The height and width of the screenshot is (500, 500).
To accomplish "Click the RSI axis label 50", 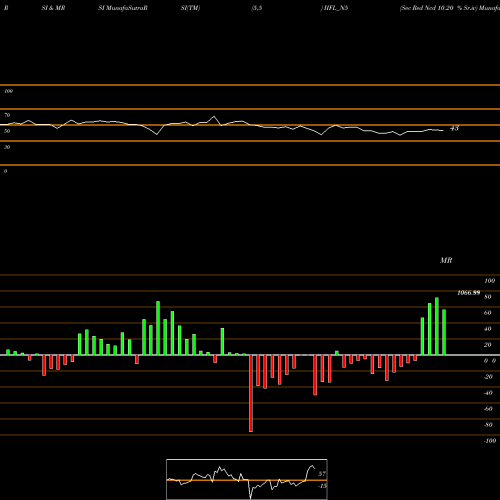I will pos(7,131).
